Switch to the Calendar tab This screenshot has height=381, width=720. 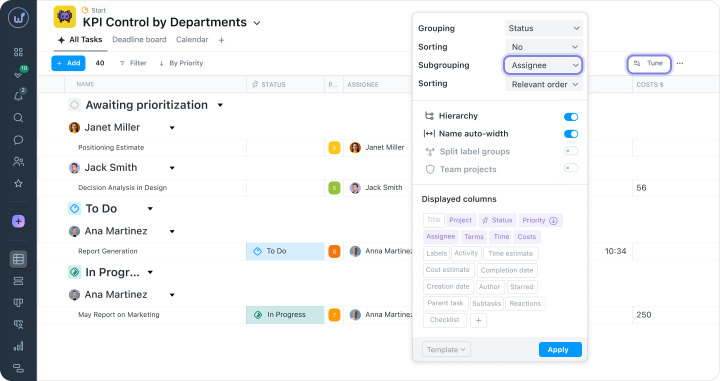coord(192,39)
